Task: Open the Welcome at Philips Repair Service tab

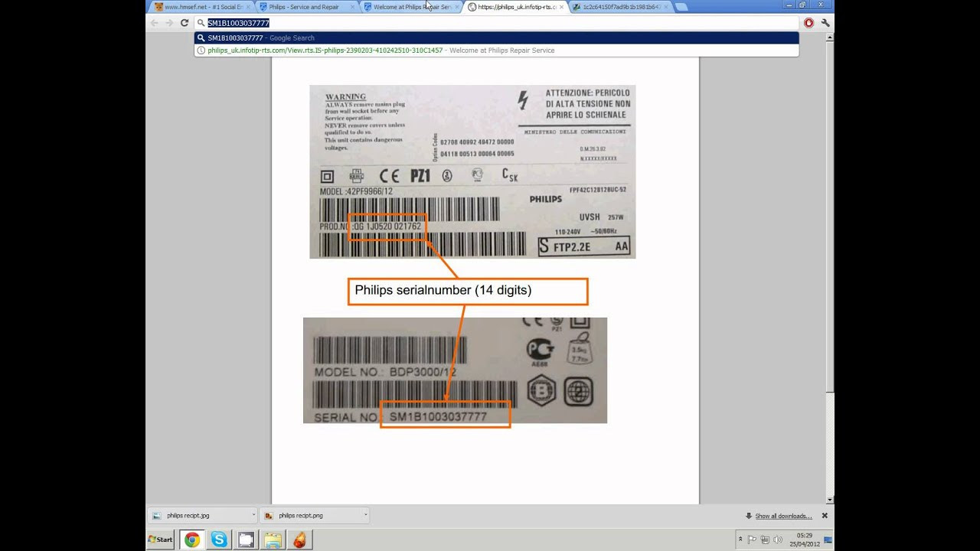Action: [x=411, y=7]
